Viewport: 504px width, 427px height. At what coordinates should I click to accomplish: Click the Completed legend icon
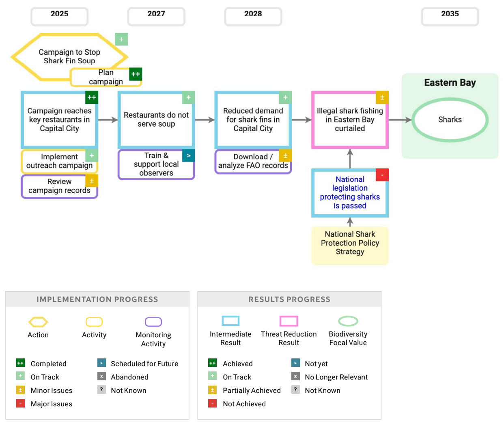click(20, 363)
